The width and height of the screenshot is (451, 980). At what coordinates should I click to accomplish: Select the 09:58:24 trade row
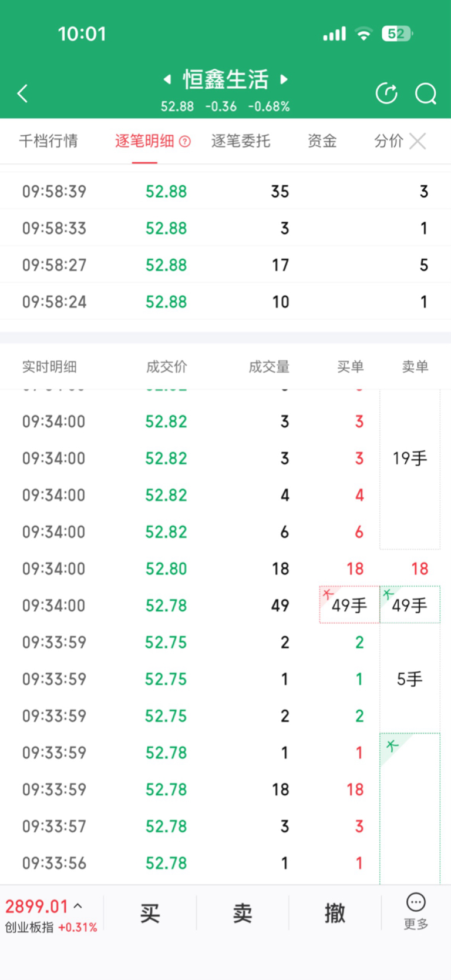pyautogui.click(x=225, y=302)
